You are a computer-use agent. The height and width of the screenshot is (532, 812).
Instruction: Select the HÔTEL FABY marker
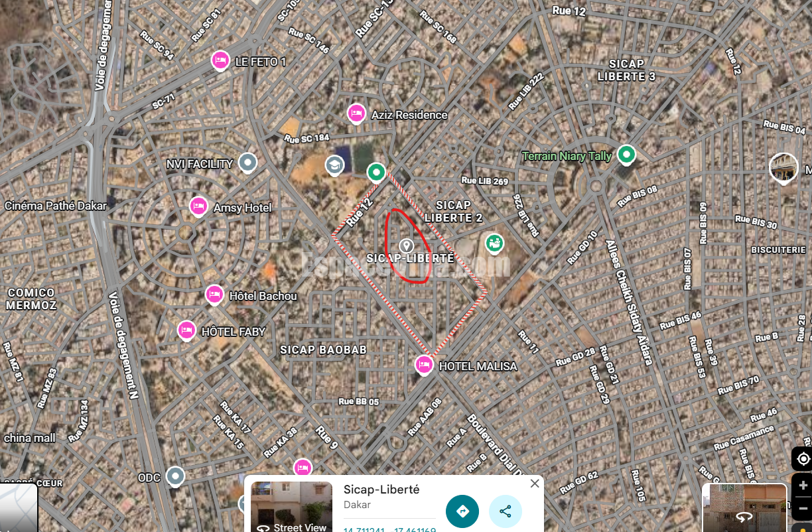tap(186, 330)
